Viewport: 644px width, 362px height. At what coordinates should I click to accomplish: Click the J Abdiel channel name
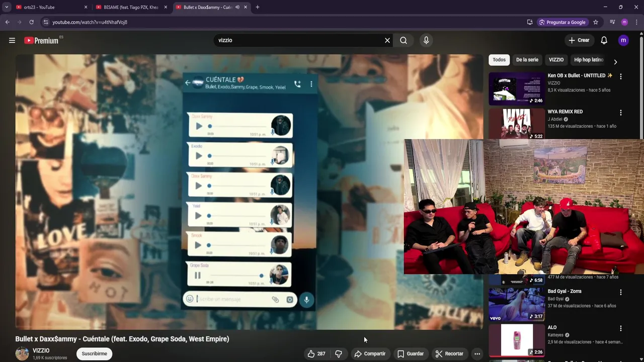click(555, 119)
